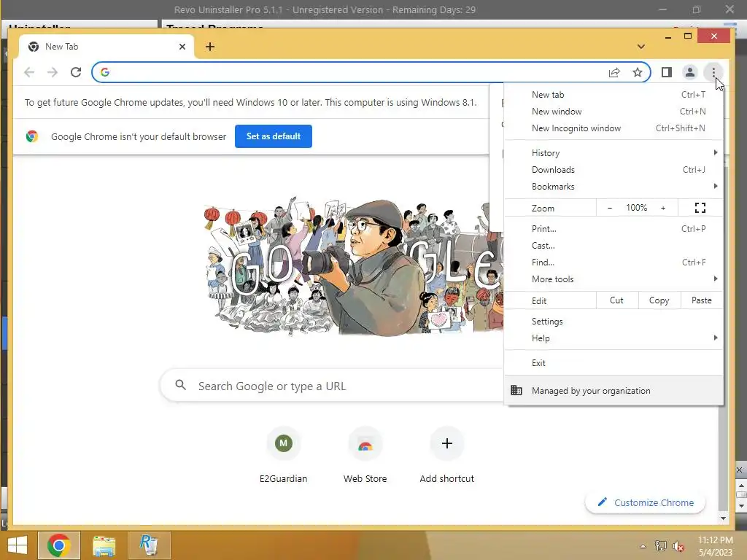Image resolution: width=747 pixels, height=560 pixels.
Task: Open the Windows Start button
Action: [18, 545]
